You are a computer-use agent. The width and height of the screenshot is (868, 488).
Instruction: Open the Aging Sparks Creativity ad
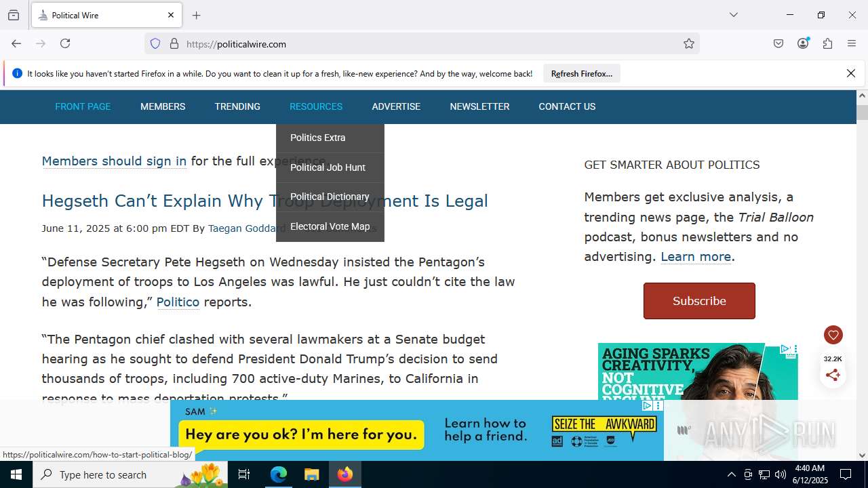click(697, 371)
